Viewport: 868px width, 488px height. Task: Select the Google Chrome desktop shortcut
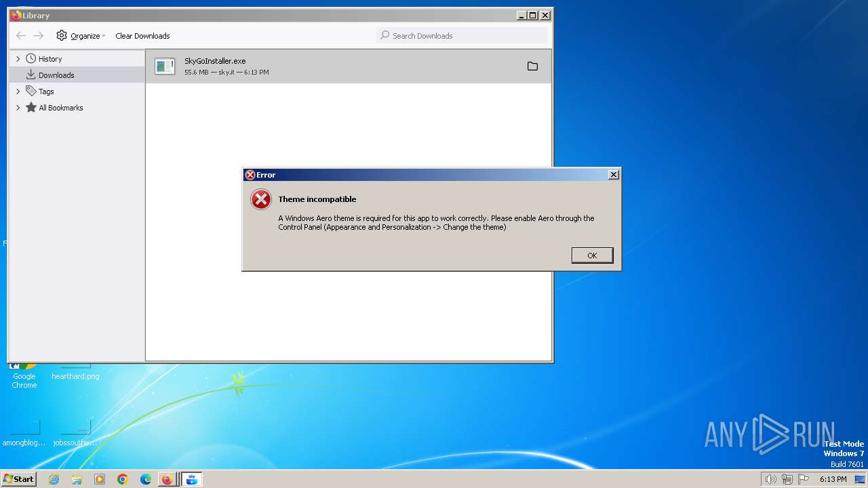point(24,376)
